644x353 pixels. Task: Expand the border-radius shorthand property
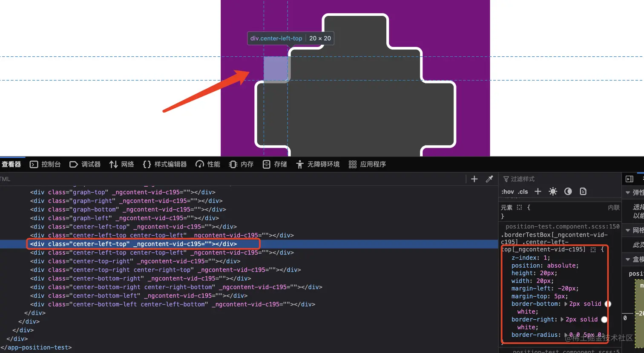[566, 335]
